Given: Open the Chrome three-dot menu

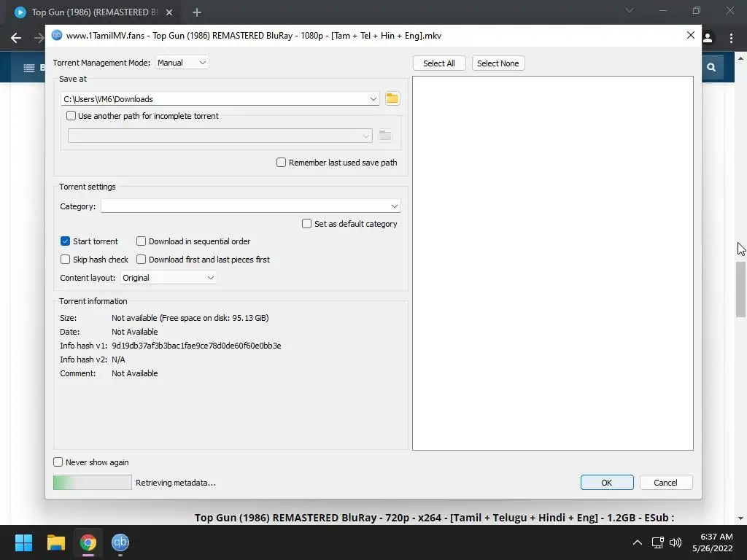Looking at the screenshot, I should pyautogui.click(x=731, y=38).
